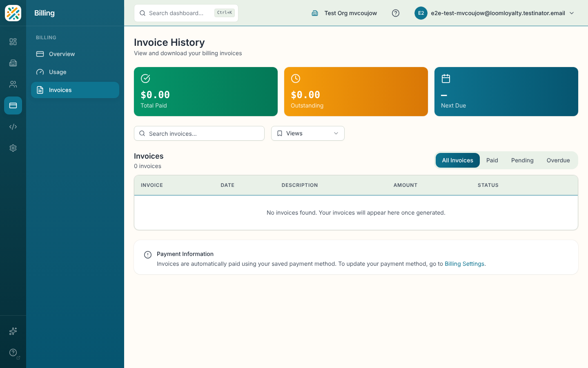Click the Invoice History heading

(169, 43)
